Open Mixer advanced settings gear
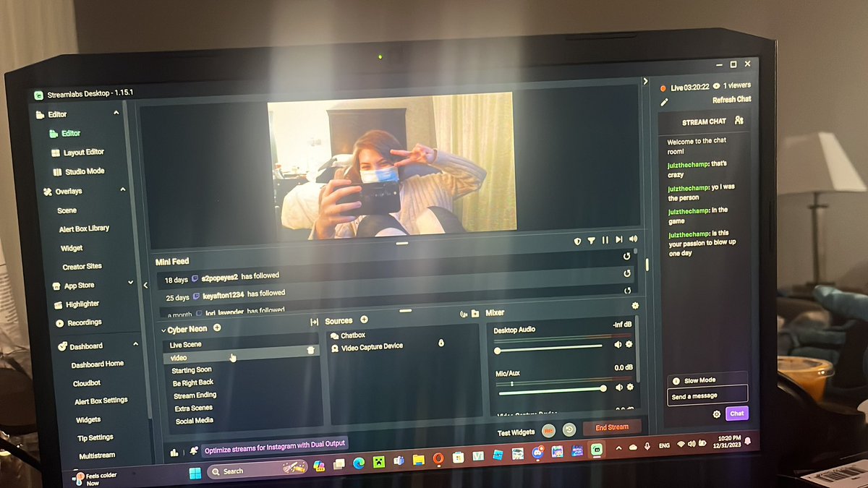The image size is (868, 488). click(x=635, y=307)
